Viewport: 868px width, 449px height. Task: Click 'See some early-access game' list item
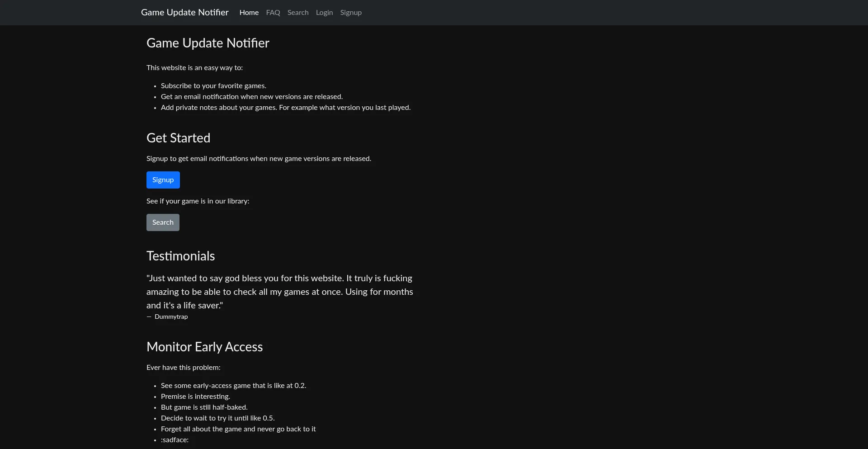pos(234,386)
